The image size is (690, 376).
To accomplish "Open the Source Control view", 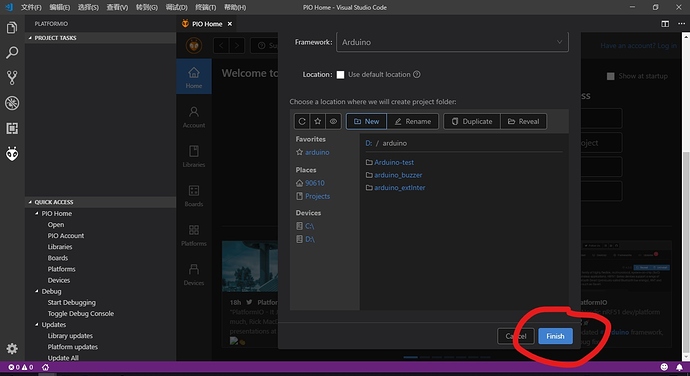I will pyautogui.click(x=12, y=78).
